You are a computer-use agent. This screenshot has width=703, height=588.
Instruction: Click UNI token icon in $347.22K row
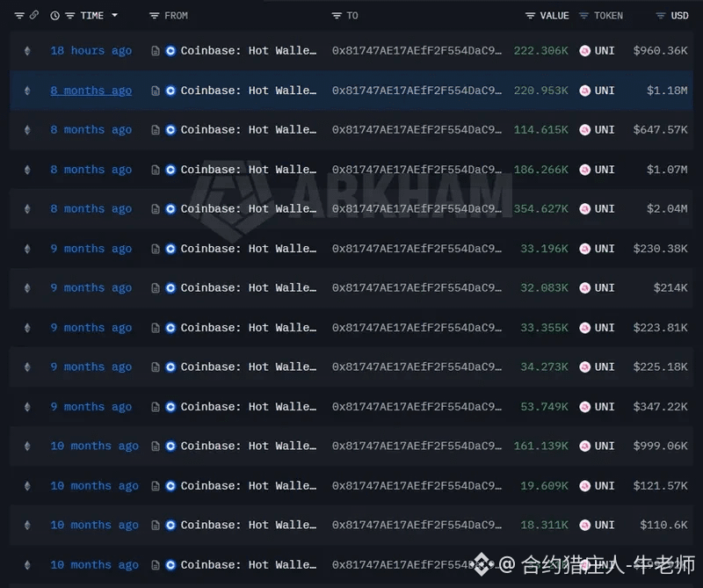[584, 407]
